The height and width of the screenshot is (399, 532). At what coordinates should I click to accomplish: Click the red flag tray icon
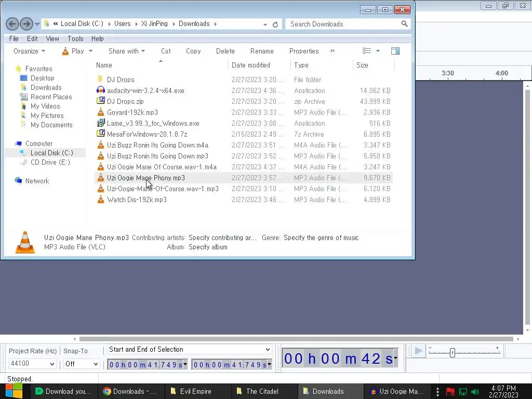(x=450, y=392)
